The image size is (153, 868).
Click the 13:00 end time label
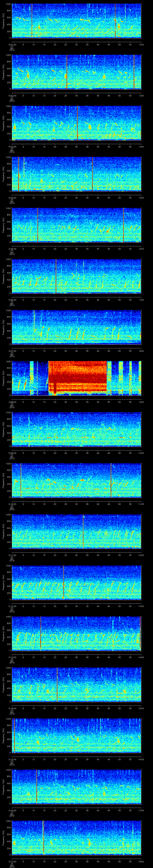click(141, 606)
